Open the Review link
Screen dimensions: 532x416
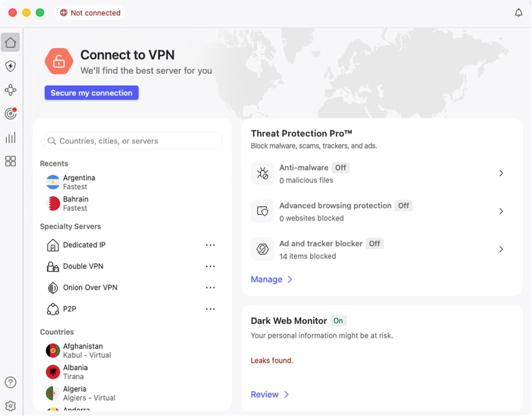coord(264,394)
